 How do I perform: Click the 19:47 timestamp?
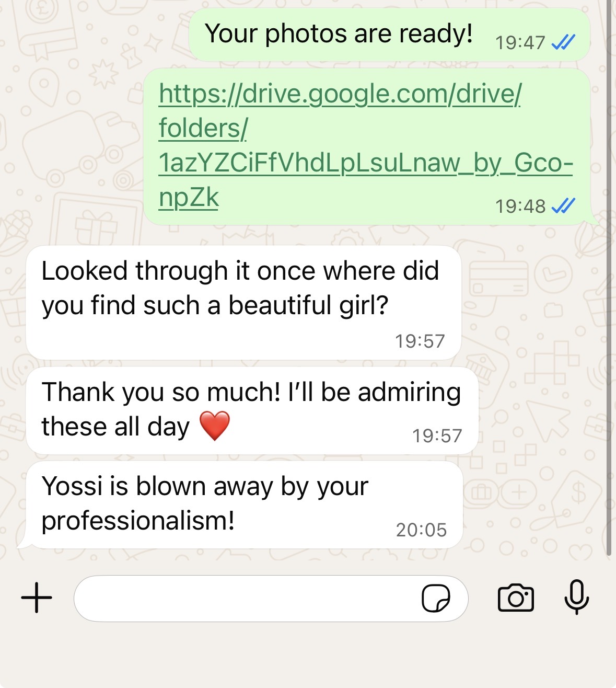point(520,42)
